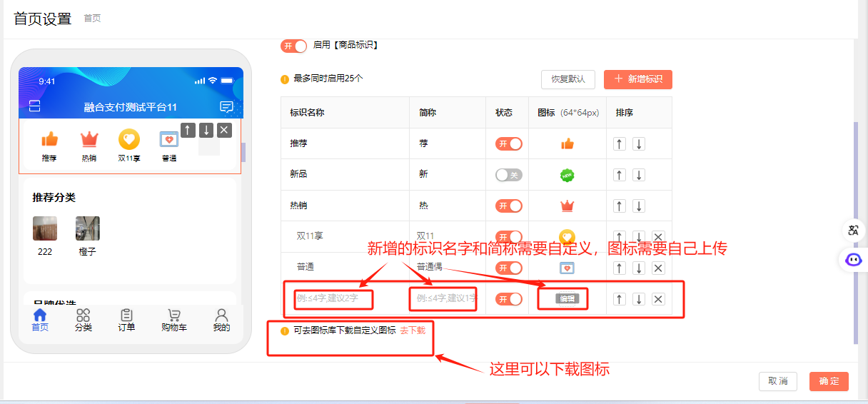Click the 推荐分类 heading in preview
This screenshot has width=868, height=404.
coord(54,198)
